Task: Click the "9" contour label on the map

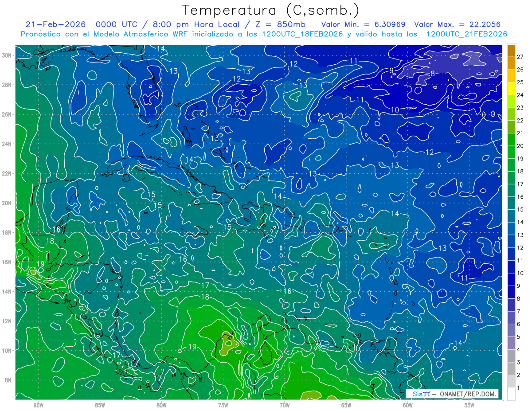Action: point(392,70)
